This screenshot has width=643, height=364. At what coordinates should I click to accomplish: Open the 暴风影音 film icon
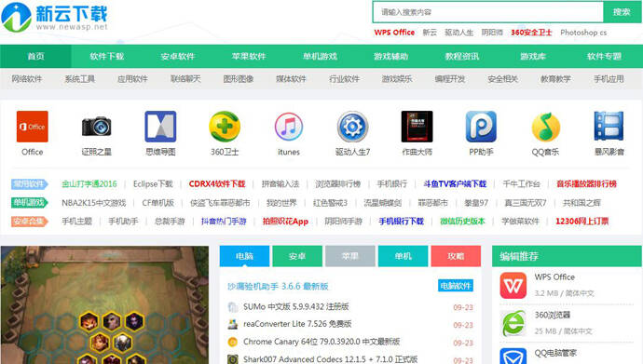pyautogui.click(x=609, y=127)
